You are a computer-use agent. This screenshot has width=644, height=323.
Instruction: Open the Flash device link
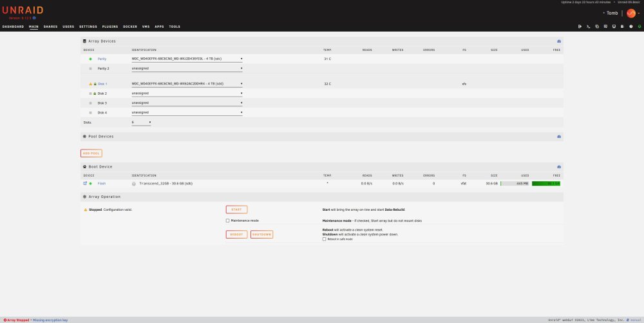point(102,184)
